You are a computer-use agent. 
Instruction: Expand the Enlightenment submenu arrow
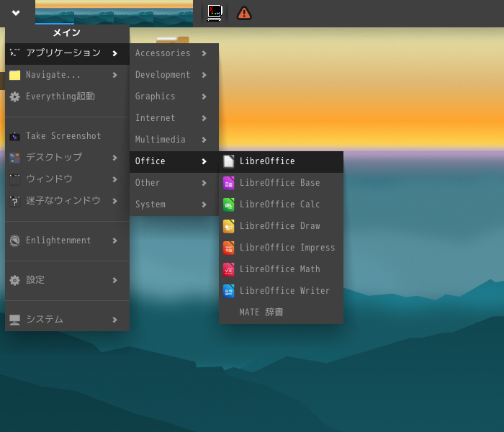[114, 240]
